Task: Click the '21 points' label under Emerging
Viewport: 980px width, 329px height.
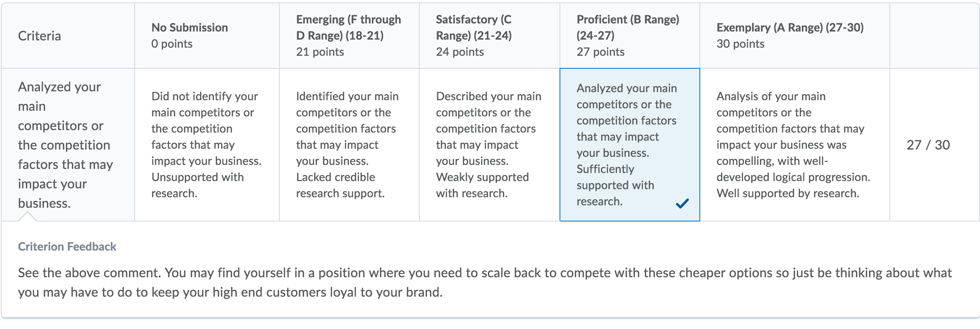Action: coord(320,52)
